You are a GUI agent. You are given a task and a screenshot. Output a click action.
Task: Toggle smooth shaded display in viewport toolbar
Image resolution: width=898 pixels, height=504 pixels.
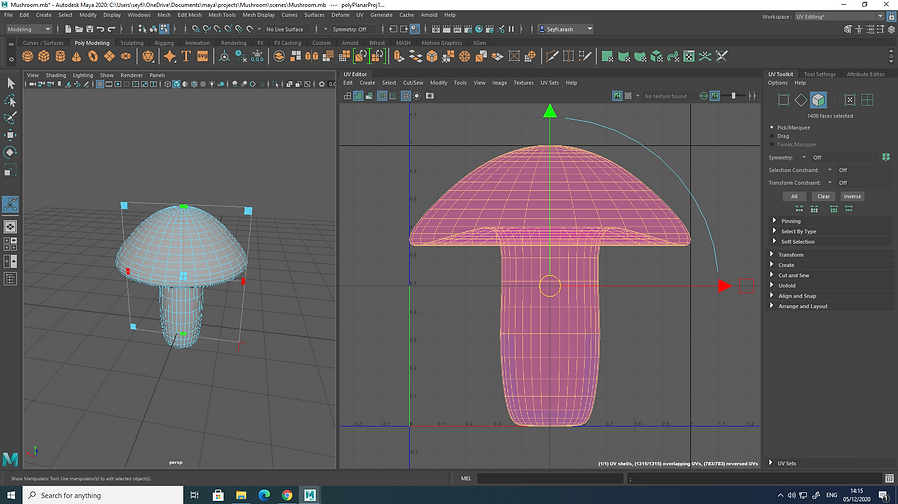click(176, 84)
